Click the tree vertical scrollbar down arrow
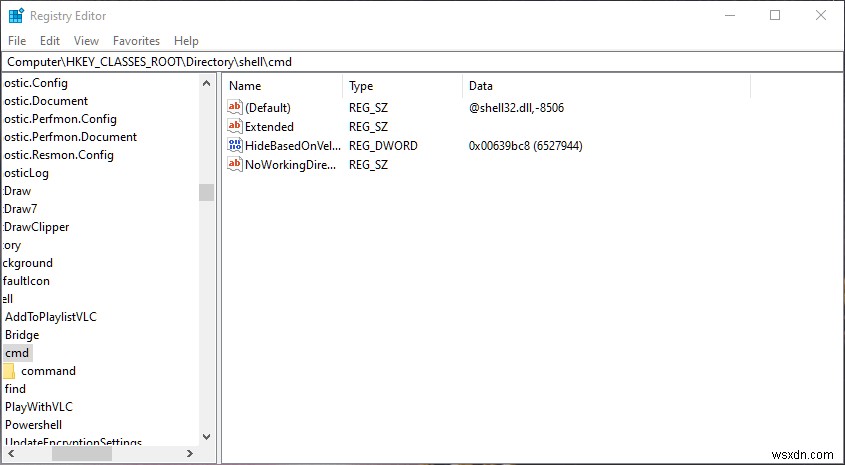Viewport: 845px width, 465px height. point(206,436)
